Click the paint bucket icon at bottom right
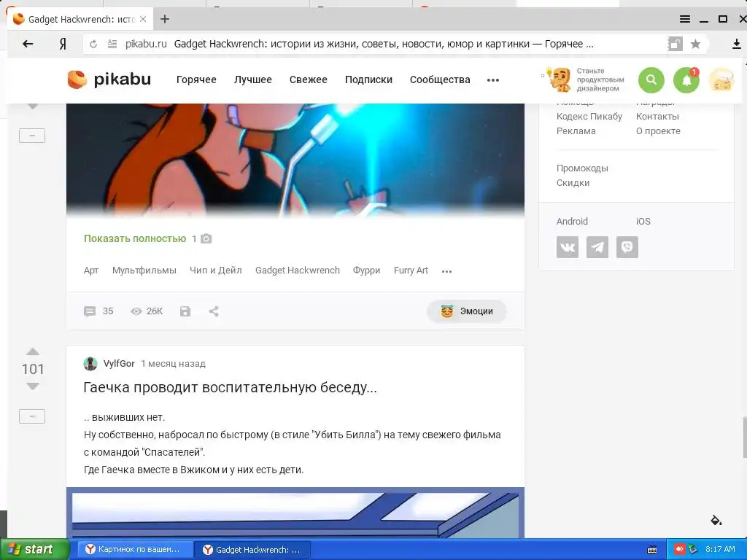The width and height of the screenshot is (747, 560). 716,520
